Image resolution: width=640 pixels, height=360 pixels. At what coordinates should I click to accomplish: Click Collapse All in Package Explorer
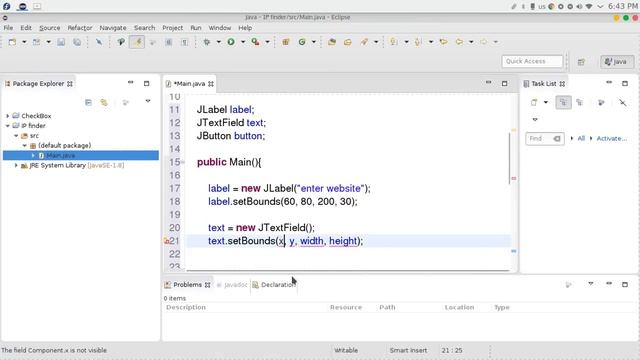click(88, 102)
